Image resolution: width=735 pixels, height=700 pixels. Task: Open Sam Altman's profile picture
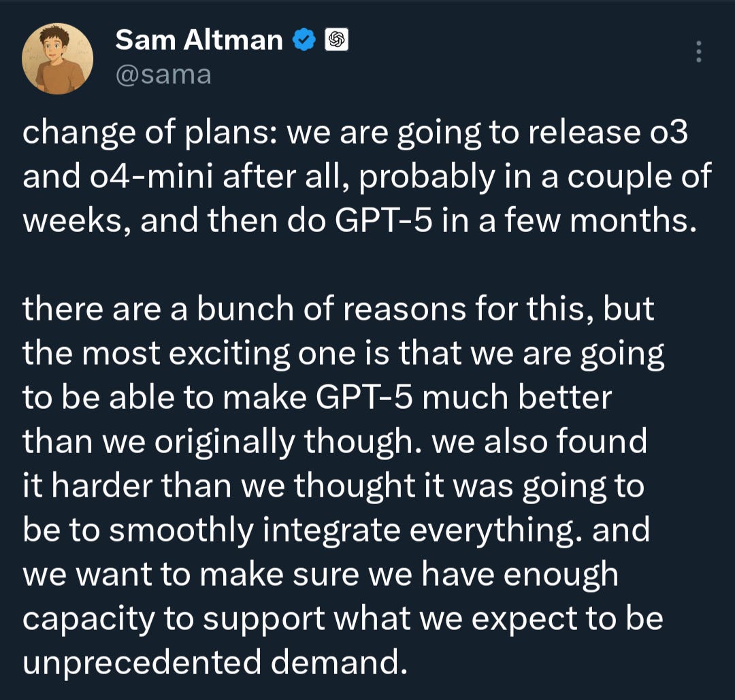59,56
